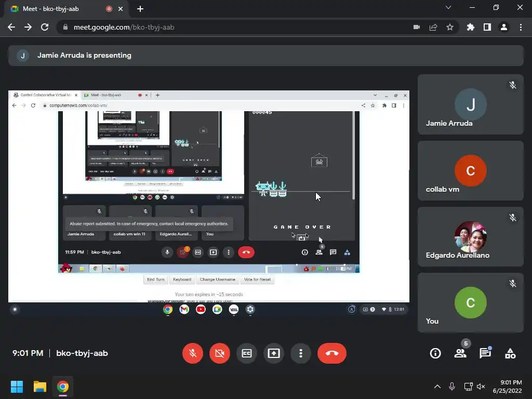This screenshot has height=399, width=532.
Task: Click Gmail icon on presented Chromebook shelf
Action: coord(184,310)
